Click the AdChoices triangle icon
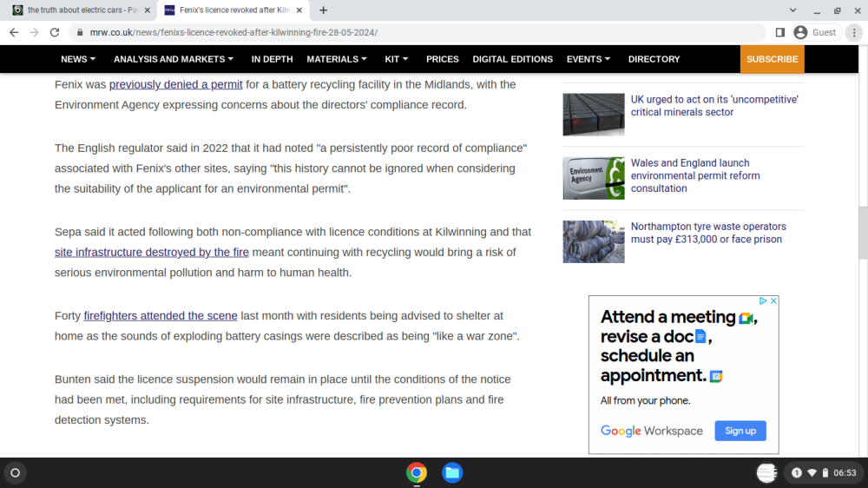The height and width of the screenshot is (488, 868). click(x=763, y=300)
